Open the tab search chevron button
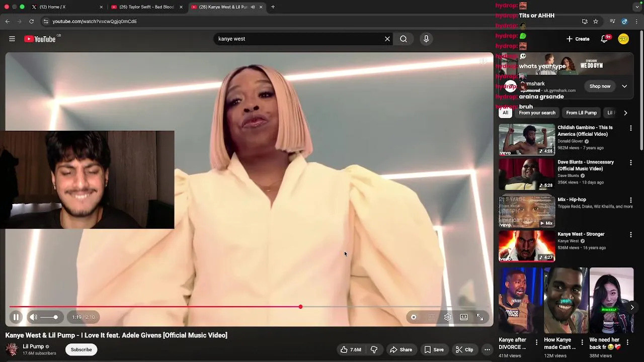This screenshot has width=644, height=362. pyautogui.click(x=637, y=7)
